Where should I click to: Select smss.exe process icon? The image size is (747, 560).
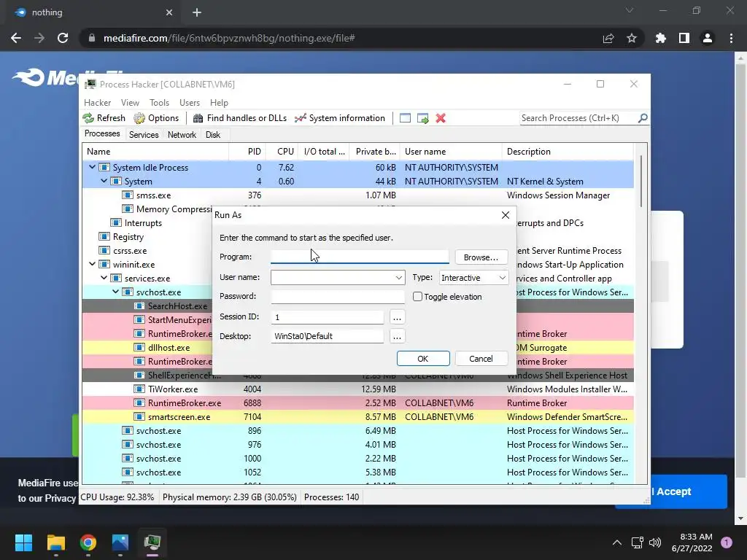click(x=127, y=195)
